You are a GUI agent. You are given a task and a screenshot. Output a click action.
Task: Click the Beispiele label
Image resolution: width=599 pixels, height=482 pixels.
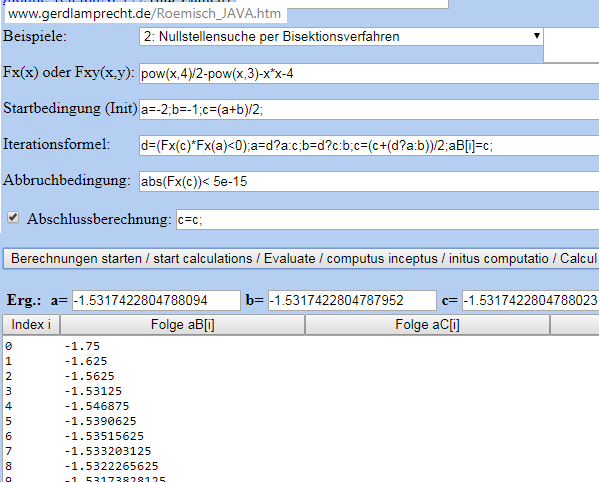[x=35, y=37]
